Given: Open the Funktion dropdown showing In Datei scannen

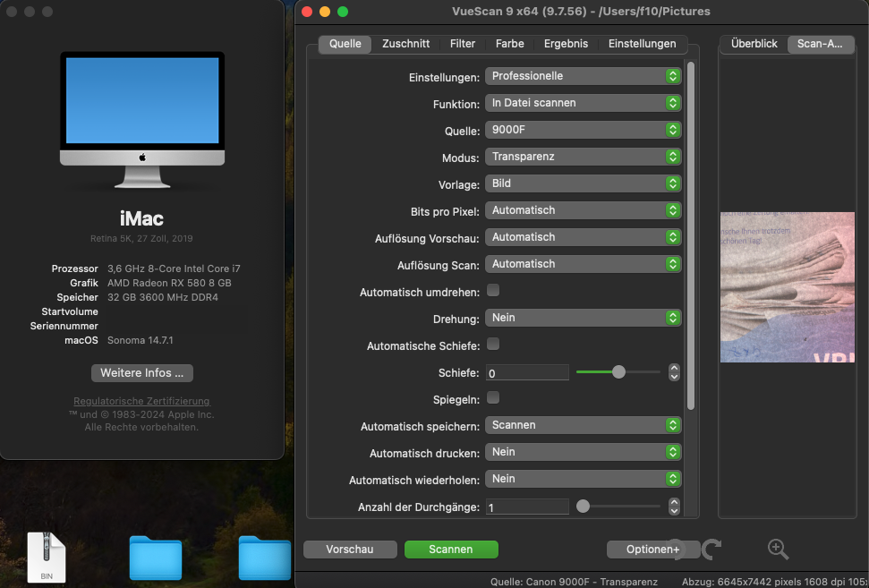Looking at the screenshot, I should 583,103.
